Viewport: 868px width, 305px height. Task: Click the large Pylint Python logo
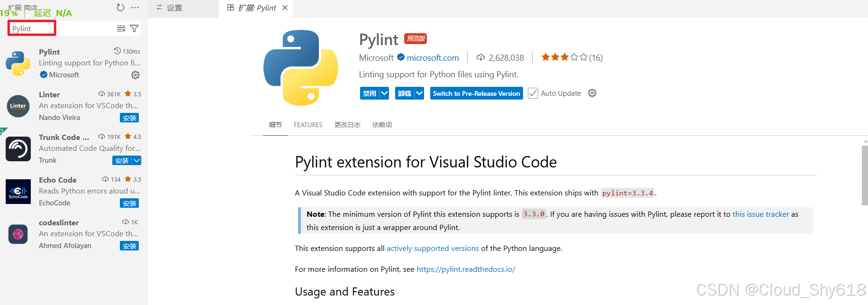tap(301, 67)
